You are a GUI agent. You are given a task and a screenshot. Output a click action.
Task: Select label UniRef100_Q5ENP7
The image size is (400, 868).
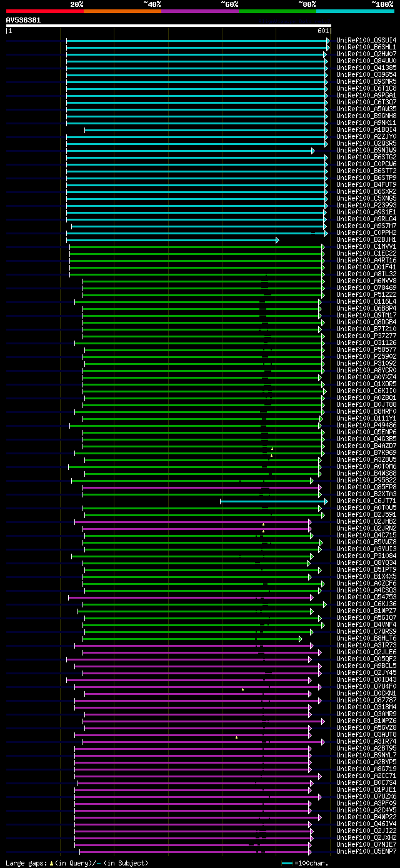[x=366, y=851]
